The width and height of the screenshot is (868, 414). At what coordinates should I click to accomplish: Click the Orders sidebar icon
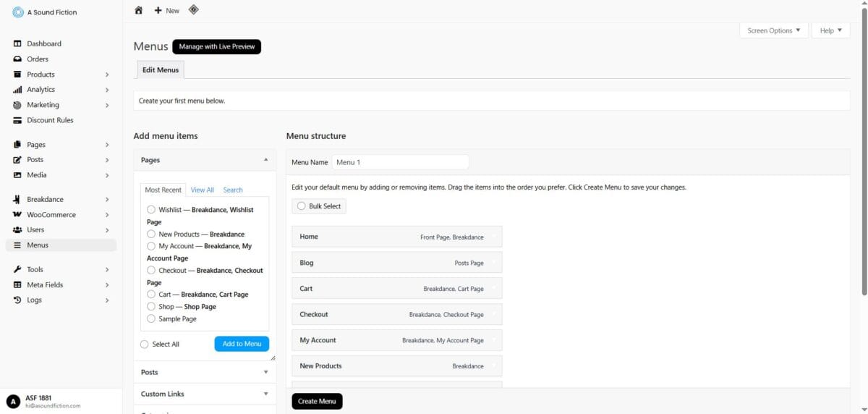[17, 59]
